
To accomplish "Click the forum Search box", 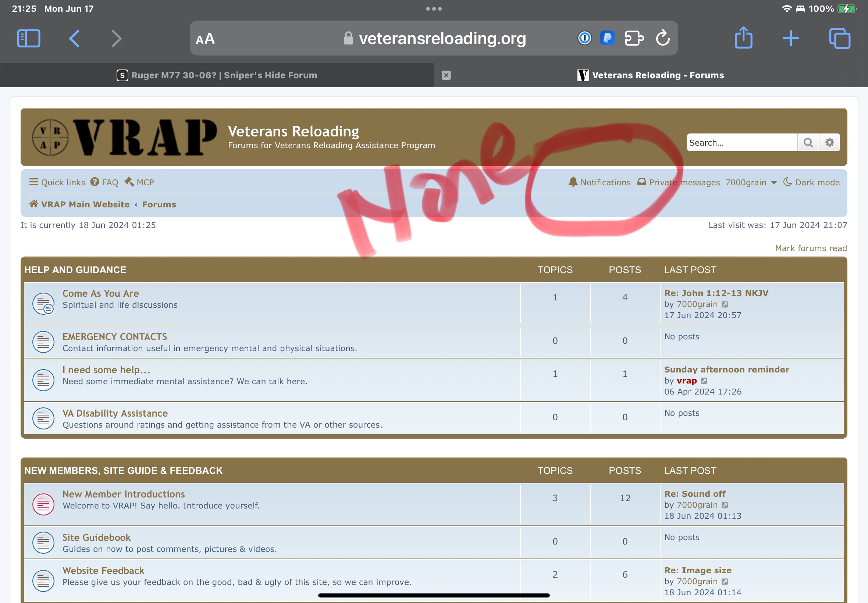I will point(742,142).
